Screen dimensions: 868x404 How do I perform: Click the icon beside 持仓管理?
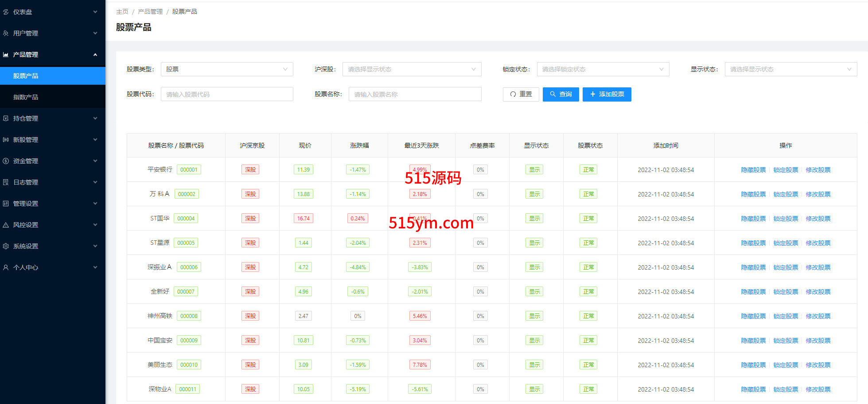tap(6, 118)
